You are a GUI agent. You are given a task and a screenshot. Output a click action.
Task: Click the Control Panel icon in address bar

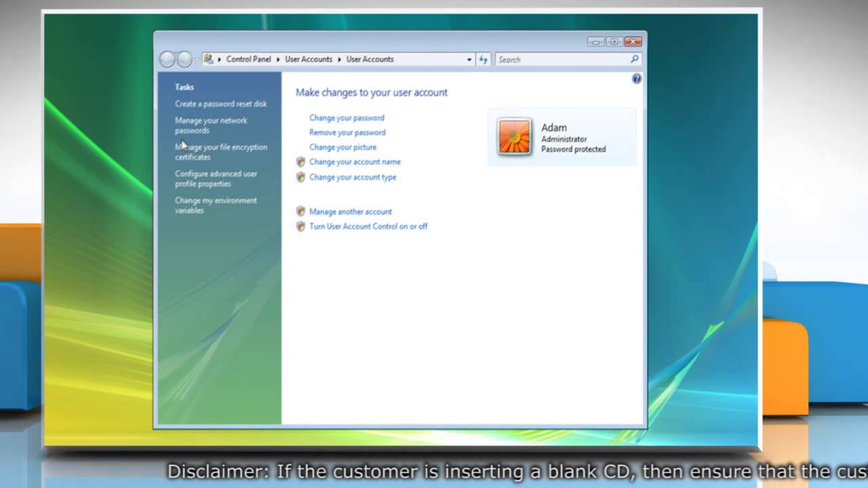click(x=209, y=59)
